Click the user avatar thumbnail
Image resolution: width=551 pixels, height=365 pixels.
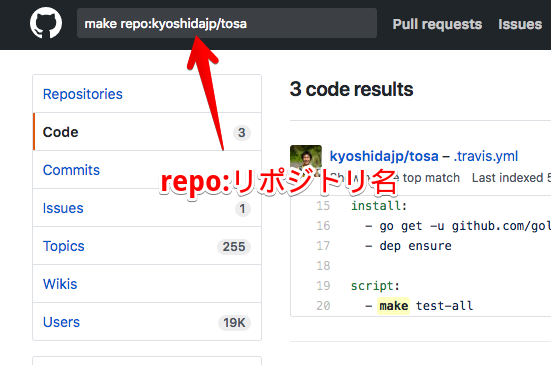(306, 161)
